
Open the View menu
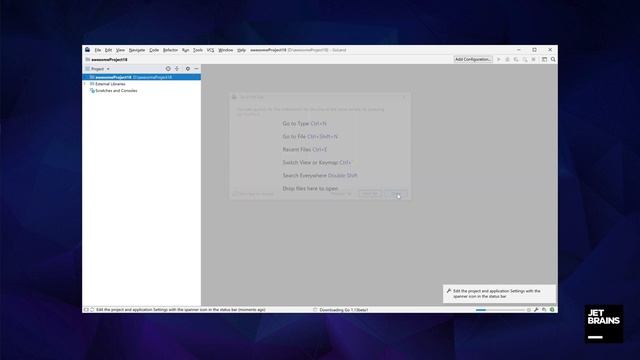tap(120, 50)
